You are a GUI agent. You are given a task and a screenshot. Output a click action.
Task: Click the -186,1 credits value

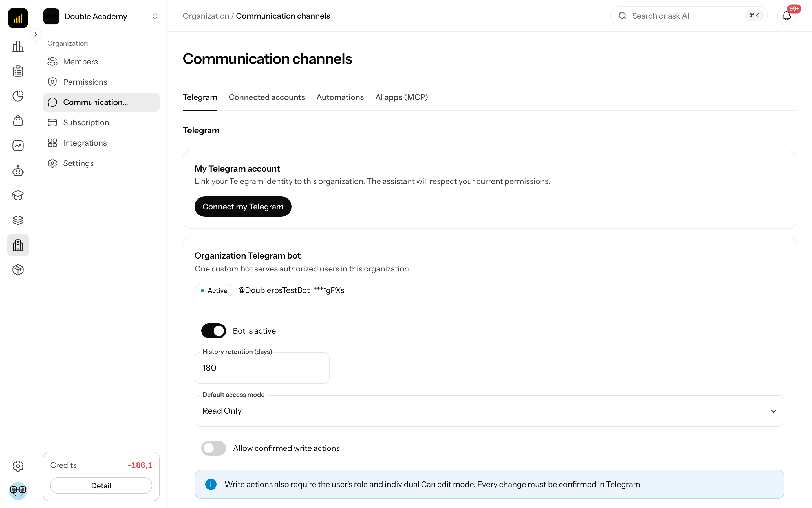140,465
